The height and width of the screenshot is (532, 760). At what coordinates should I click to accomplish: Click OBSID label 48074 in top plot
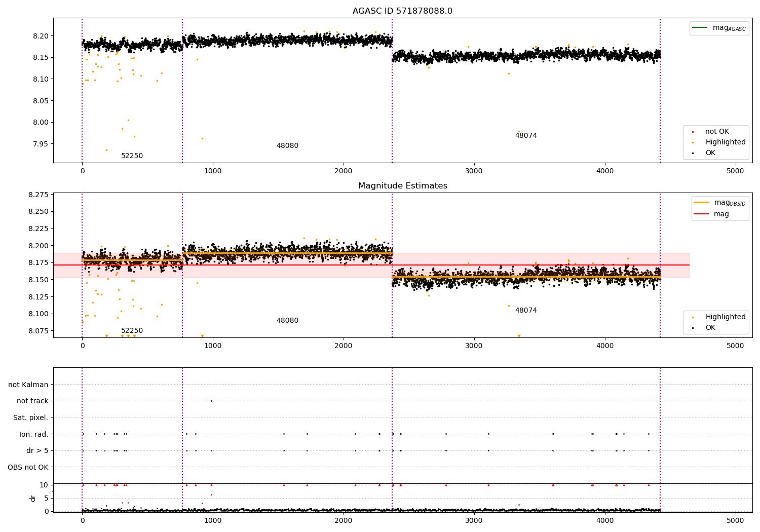click(x=526, y=136)
